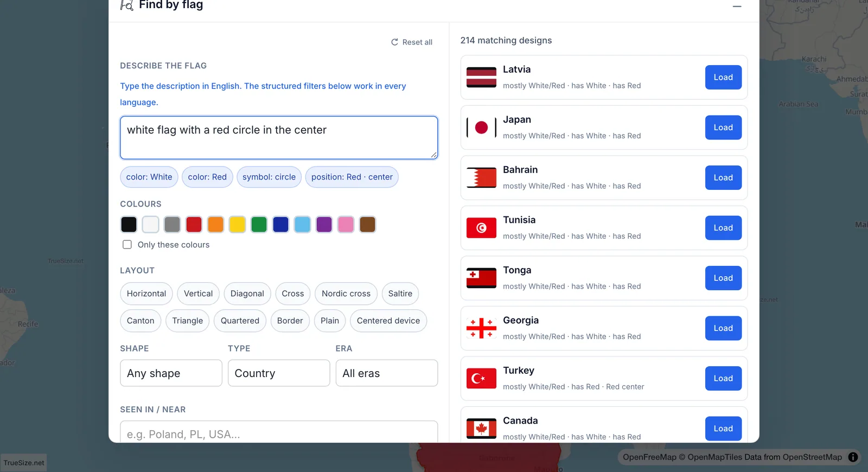The width and height of the screenshot is (868, 472).
Task: Select the yellow colour swatch
Action: pos(237,224)
